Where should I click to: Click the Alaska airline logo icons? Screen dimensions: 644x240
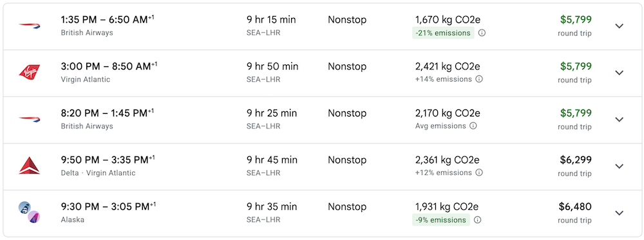tap(29, 212)
